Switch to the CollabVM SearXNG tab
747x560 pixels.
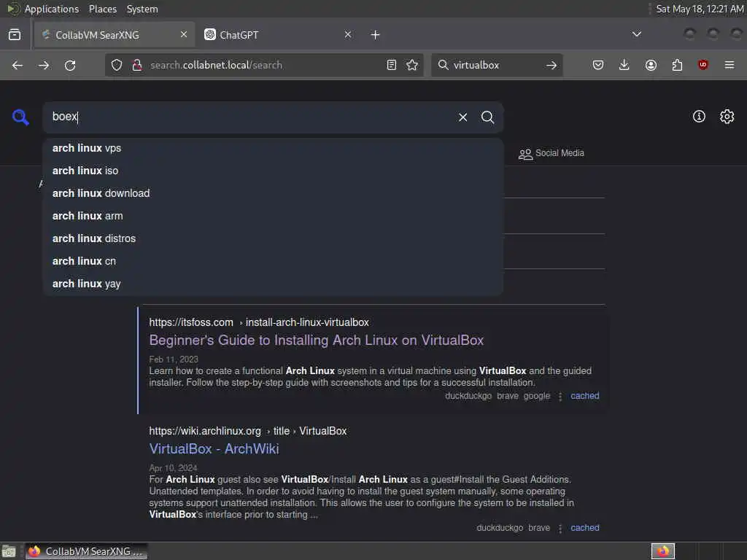tap(115, 35)
